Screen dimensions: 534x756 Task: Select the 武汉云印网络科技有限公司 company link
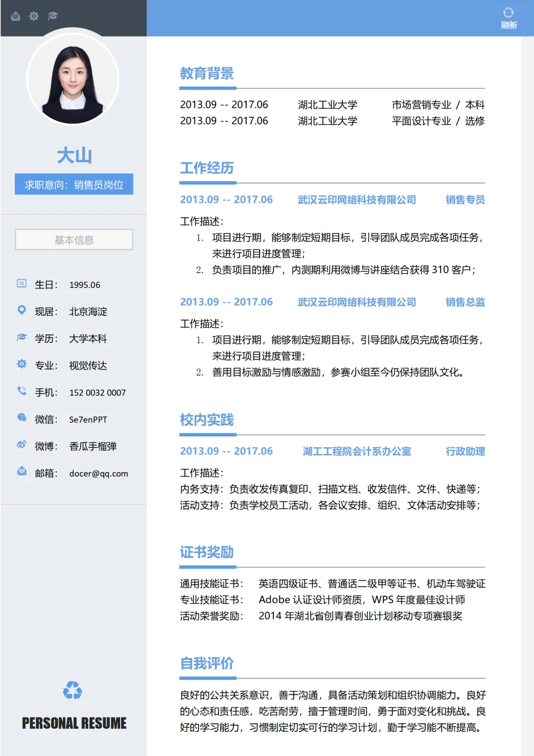pyautogui.click(x=356, y=200)
